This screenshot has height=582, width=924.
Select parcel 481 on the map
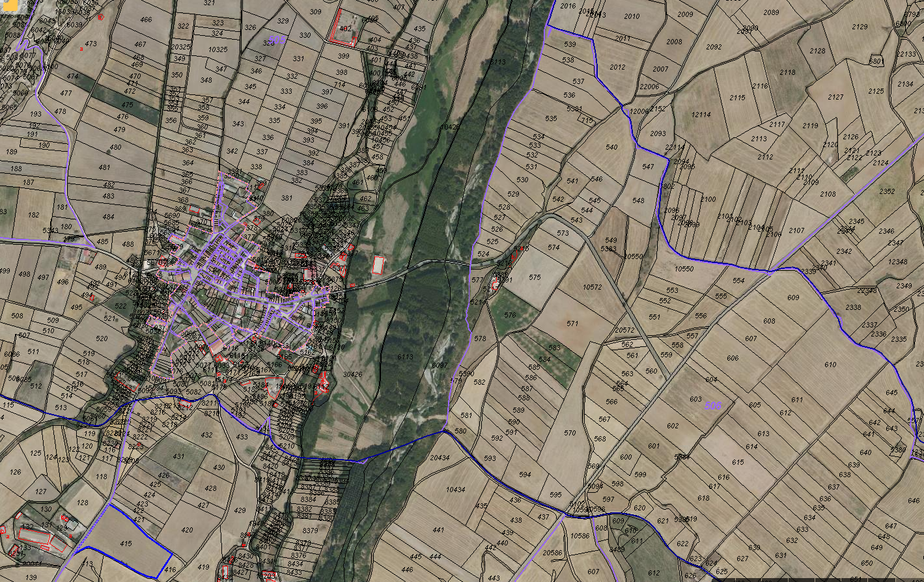point(104,167)
